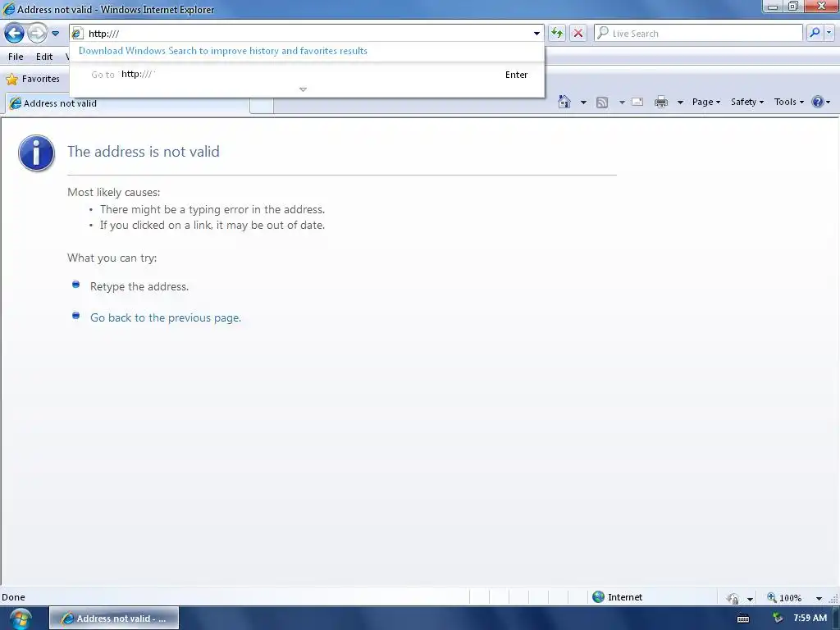Image resolution: width=840 pixels, height=630 pixels.
Task: Open the Favorites center star button
Action: tap(33, 79)
